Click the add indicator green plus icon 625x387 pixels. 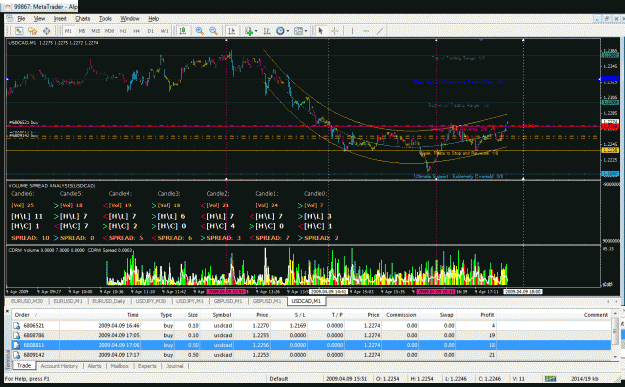pos(249,31)
